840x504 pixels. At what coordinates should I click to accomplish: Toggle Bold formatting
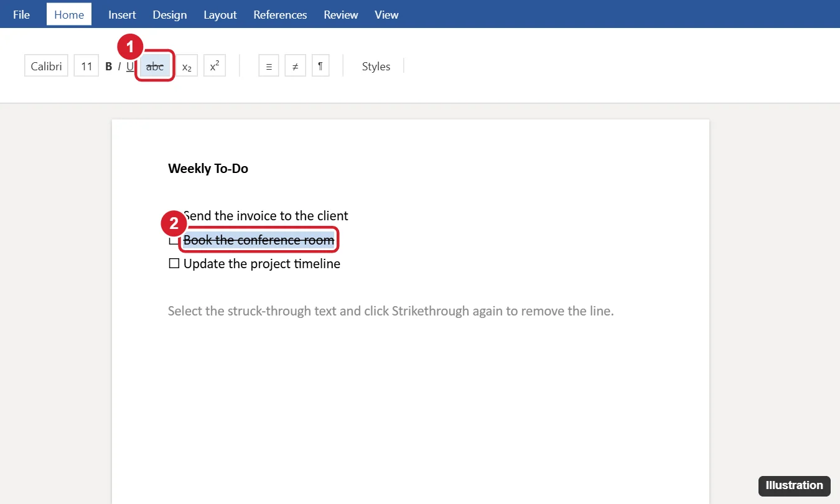click(x=109, y=67)
